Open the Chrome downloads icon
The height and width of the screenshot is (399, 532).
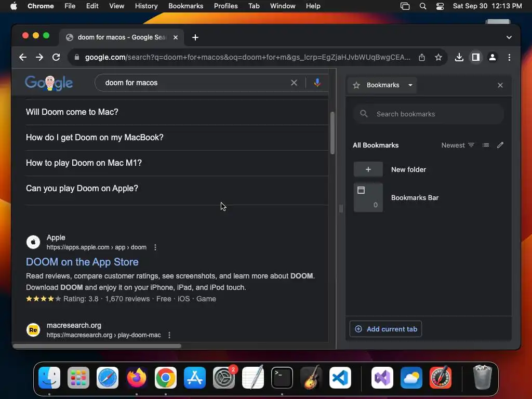pos(459,57)
